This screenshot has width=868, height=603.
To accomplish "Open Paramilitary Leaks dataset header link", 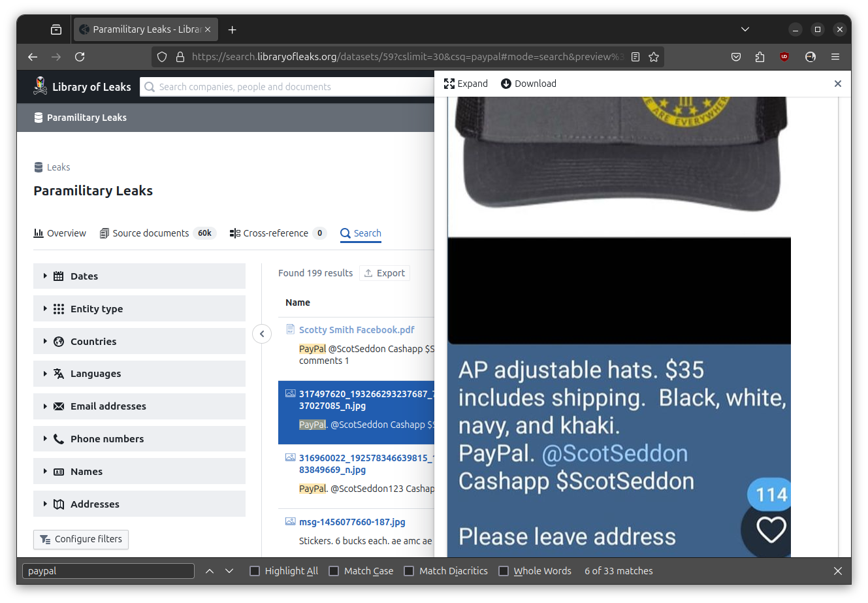I will (80, 118).
